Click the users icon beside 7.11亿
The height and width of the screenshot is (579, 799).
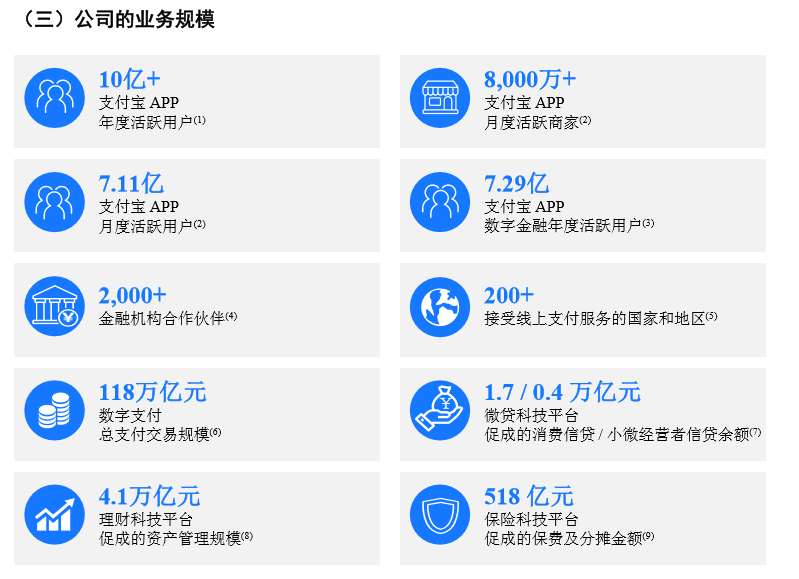(x=55, y=202)
